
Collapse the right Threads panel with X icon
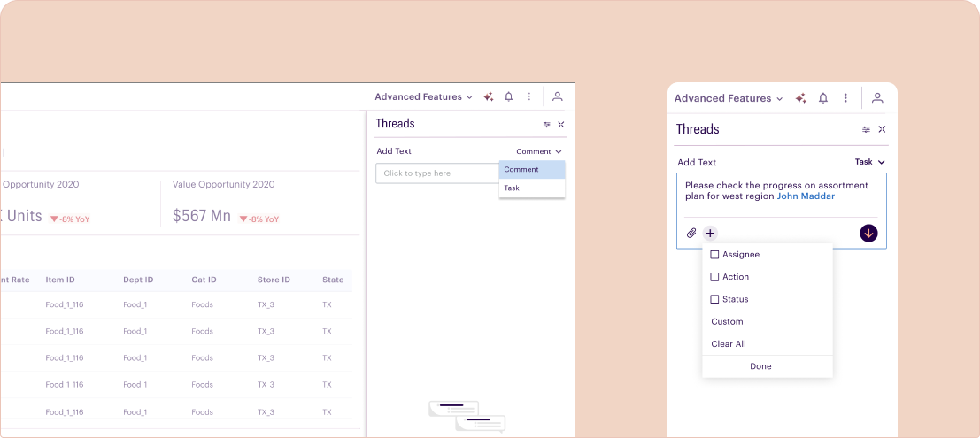(882, 129)
